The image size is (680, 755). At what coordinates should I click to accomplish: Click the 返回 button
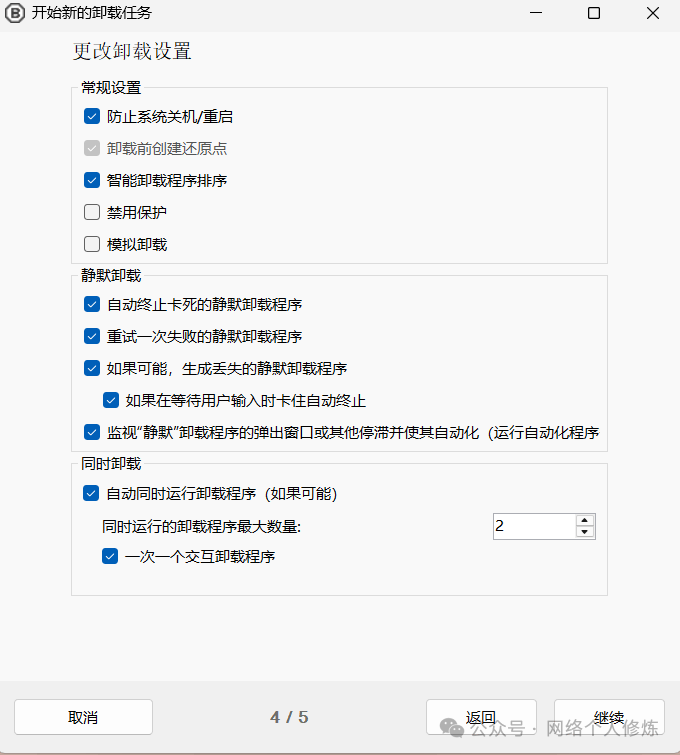pyautogui.click(x=481, y=717)
